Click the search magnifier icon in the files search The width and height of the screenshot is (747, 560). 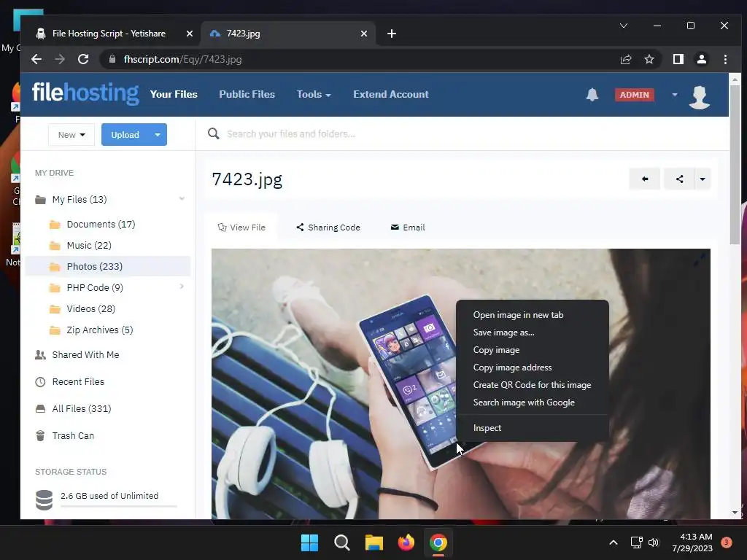click(x=214, y=134)
